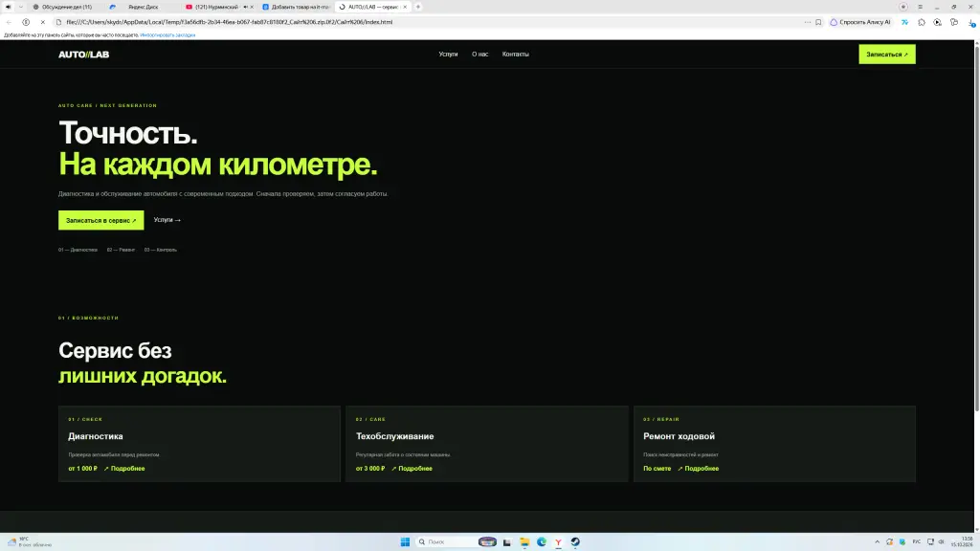Click the address bar URL field
Viewport: 980px width, 551px height.
click(432, 22)
